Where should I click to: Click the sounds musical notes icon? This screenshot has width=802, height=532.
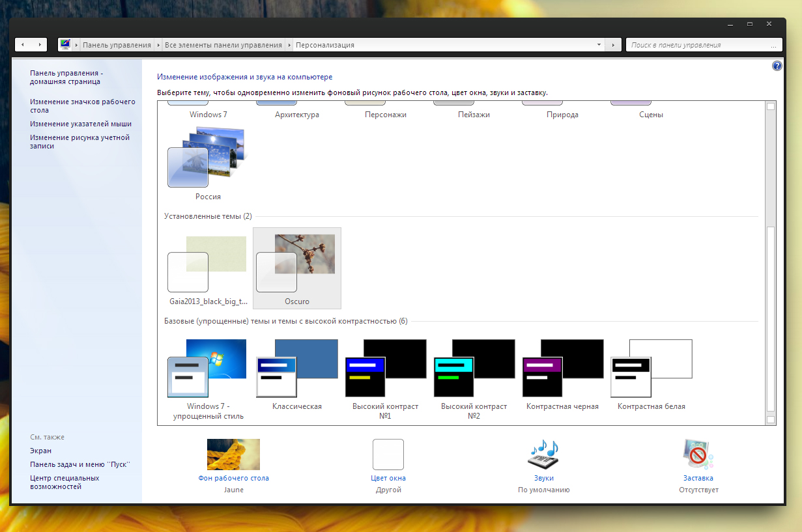543,454
